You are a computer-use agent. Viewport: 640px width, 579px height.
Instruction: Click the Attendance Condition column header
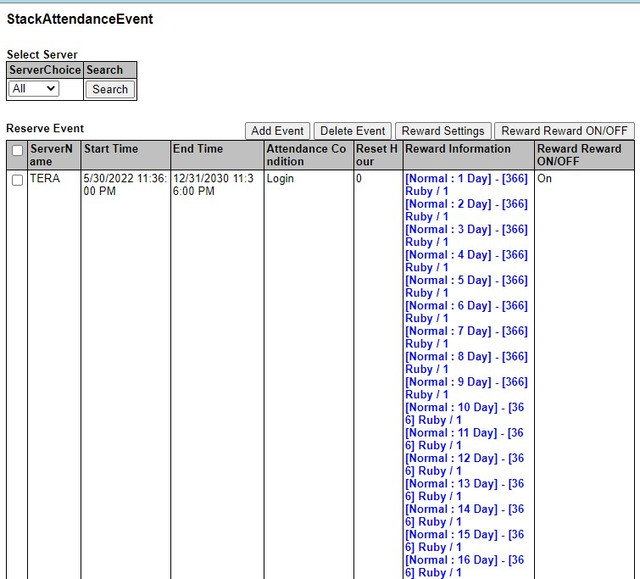(x=309, y=155)
